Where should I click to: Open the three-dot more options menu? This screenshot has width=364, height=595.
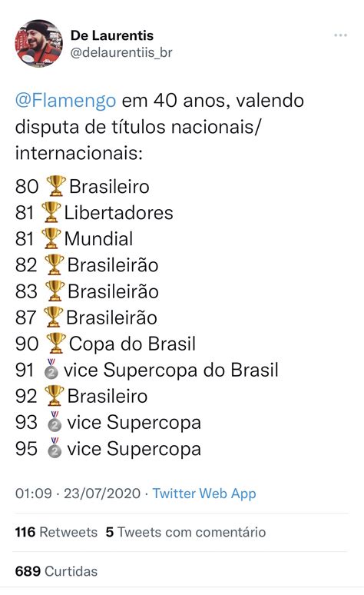340,35
